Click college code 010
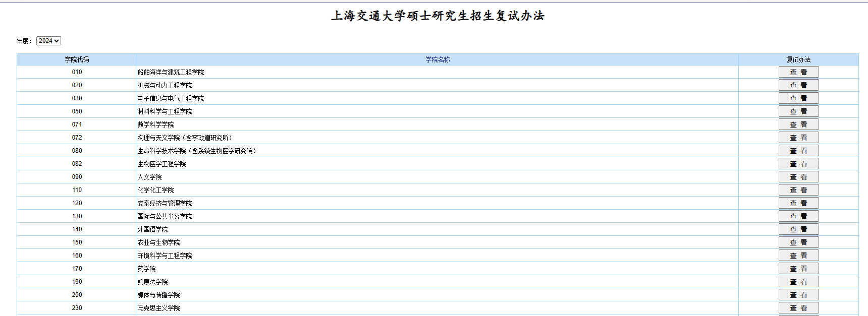Image resolution: width=868 pixels, height=316 pixels. (77, 72)
